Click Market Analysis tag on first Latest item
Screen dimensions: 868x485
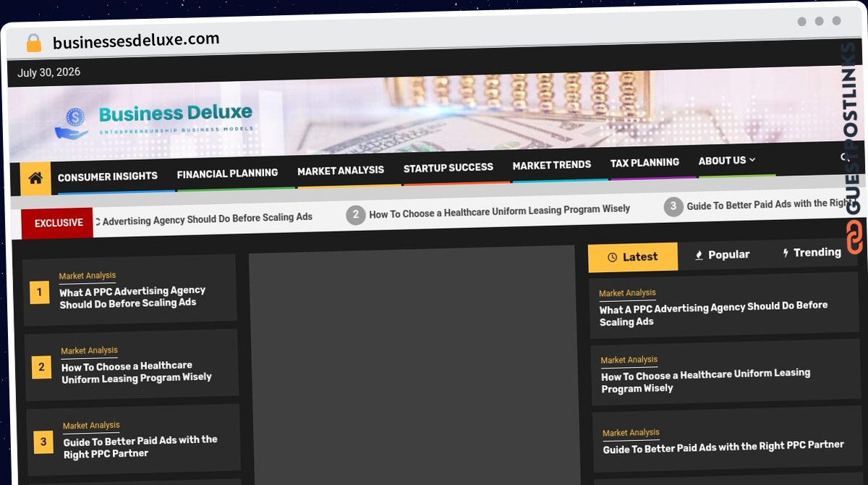(x=627, y=293)
